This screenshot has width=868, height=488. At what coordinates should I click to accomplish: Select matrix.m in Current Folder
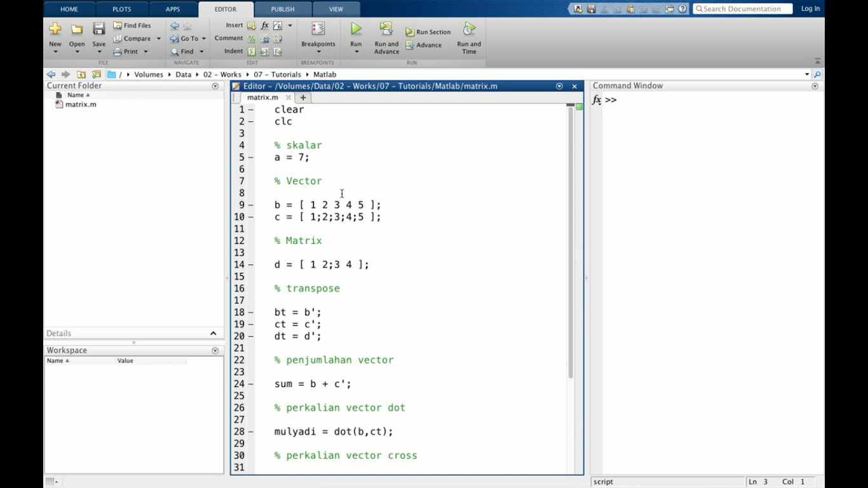coord(81,104)
